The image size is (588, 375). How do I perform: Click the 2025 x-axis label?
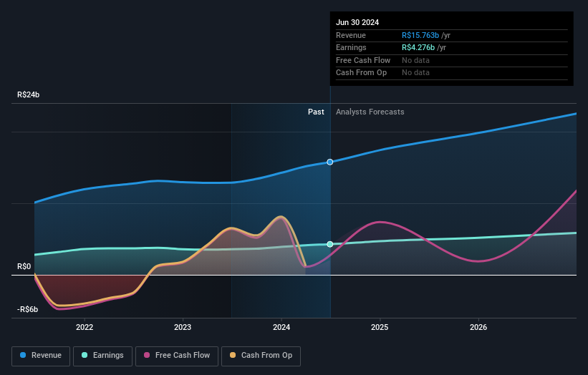380,327
